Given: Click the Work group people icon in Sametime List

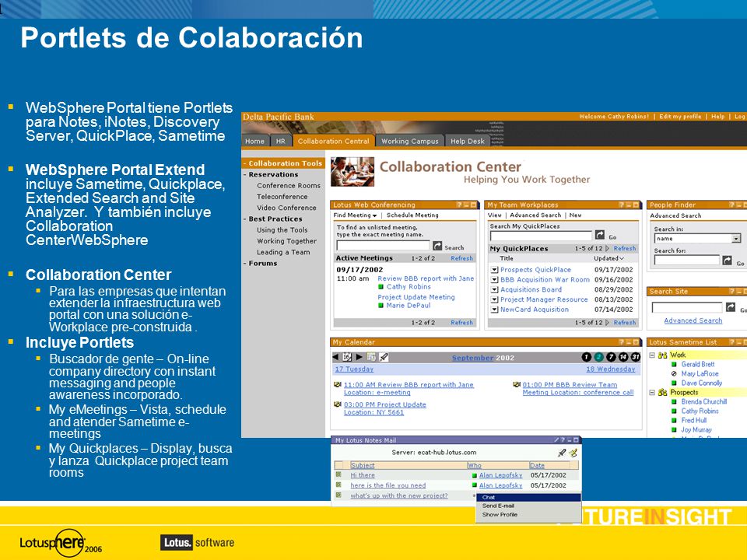Looking at the screenshot, I should [x=663, y=355].
